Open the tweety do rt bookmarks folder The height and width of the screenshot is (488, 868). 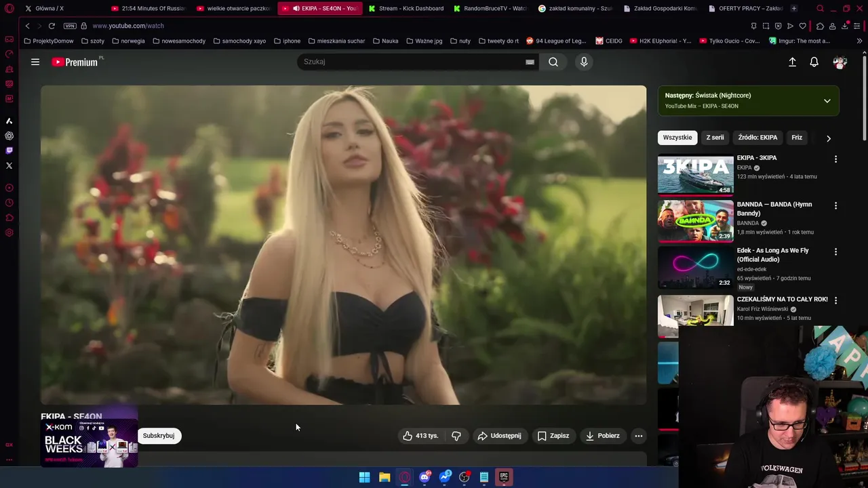click(498, 41)
